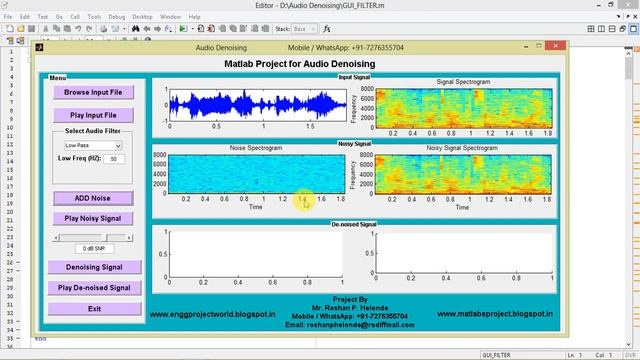This screenshot has height=360, width=640.
Task: Click the Browse Input File button
Action: click(x=93, y=92)
